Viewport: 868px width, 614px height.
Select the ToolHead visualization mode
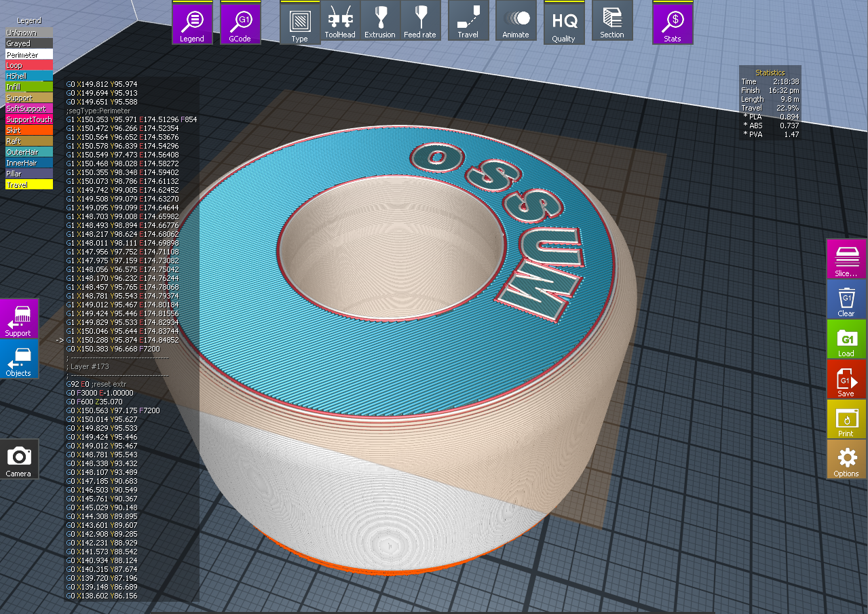[340, 20]
